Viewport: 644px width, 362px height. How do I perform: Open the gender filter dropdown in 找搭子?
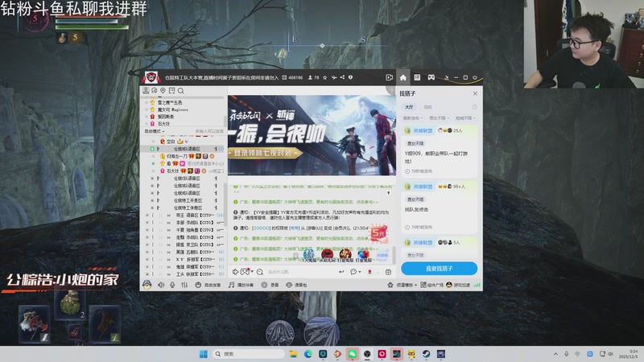(439, 117)
